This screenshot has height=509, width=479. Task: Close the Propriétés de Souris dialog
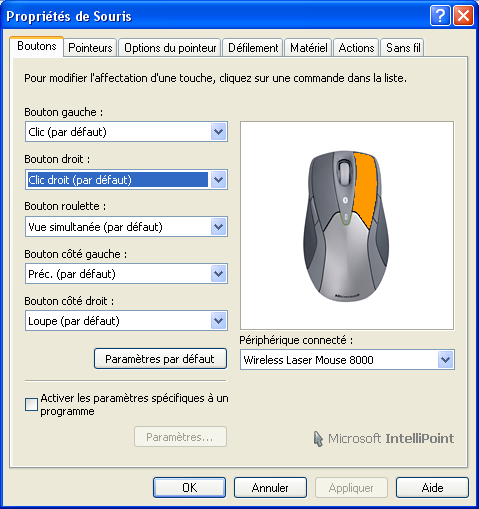coord(463,15)
